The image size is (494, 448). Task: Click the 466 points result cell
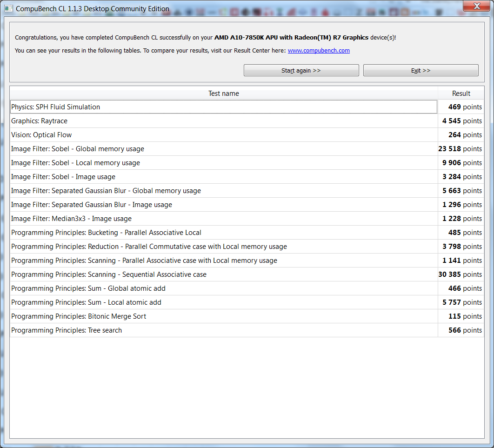click(461, 288)
